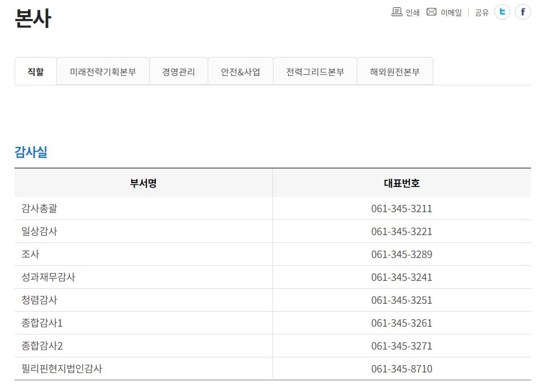The width and height of the screenshot is (550, 392).
Task: Select the 종합감사1 department cell
Action: coord(144,323)
